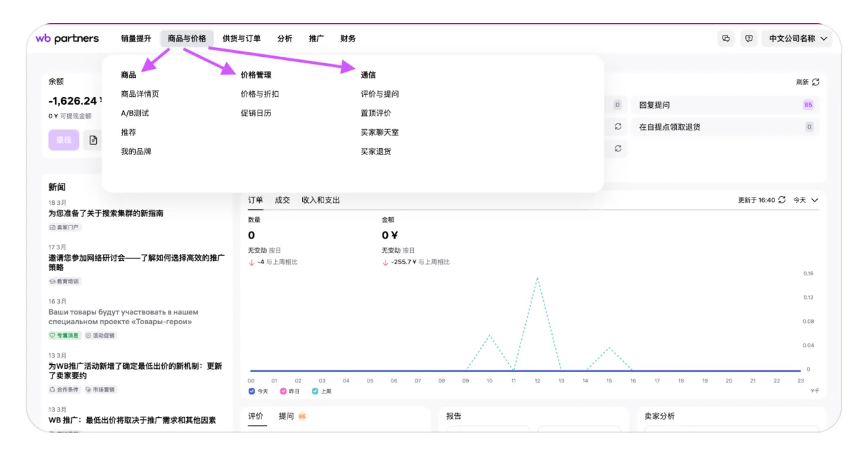The image size is (868, 456).
Task: Open the chat messages icon in header
Action: (x=726, y=39)
